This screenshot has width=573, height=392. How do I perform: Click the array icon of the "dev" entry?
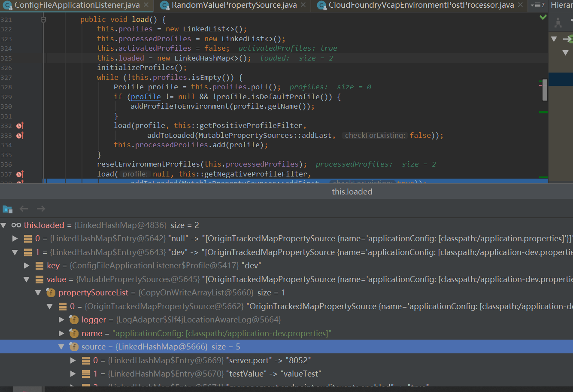(27, 252)
